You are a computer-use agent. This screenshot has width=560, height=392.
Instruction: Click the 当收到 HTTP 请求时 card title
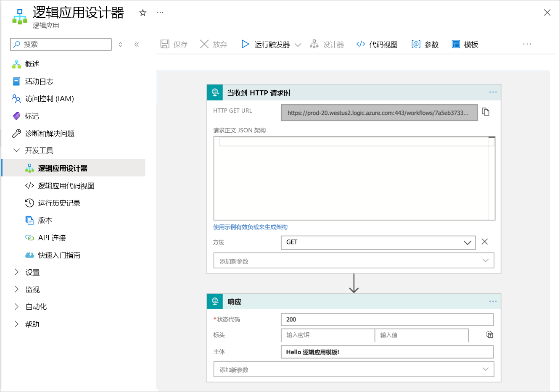tap(259, 93)
